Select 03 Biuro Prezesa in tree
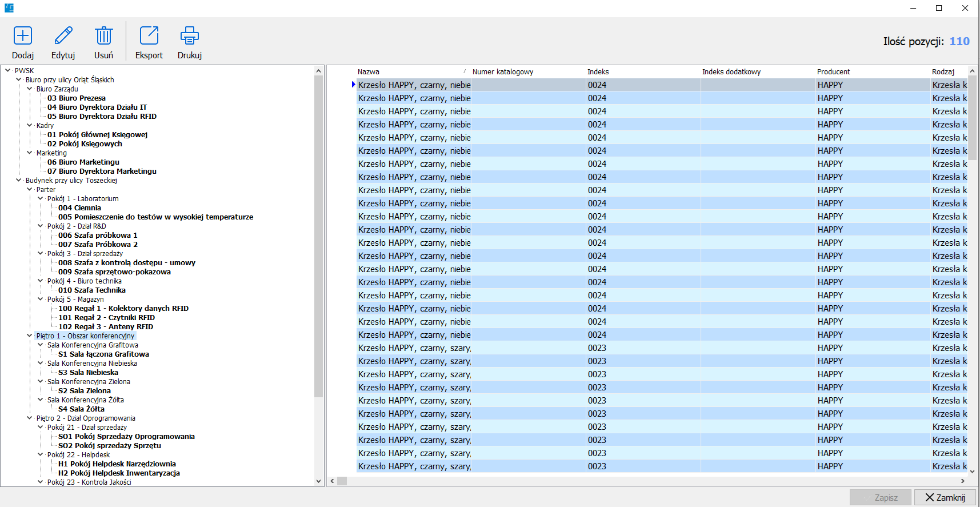 pyautogui.click(x=77, y=98)
